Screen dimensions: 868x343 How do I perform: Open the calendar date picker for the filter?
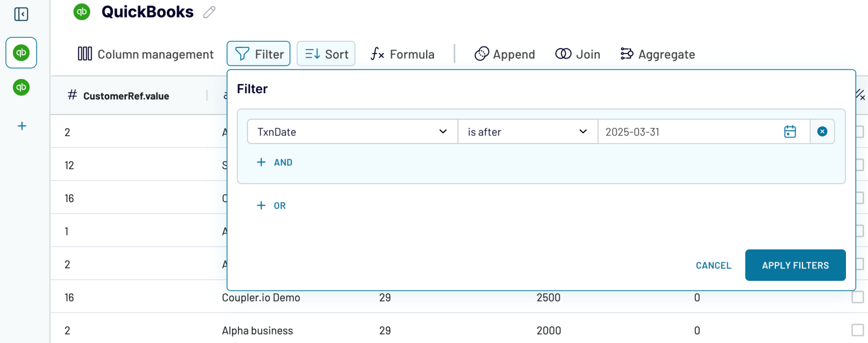(789, 131)
